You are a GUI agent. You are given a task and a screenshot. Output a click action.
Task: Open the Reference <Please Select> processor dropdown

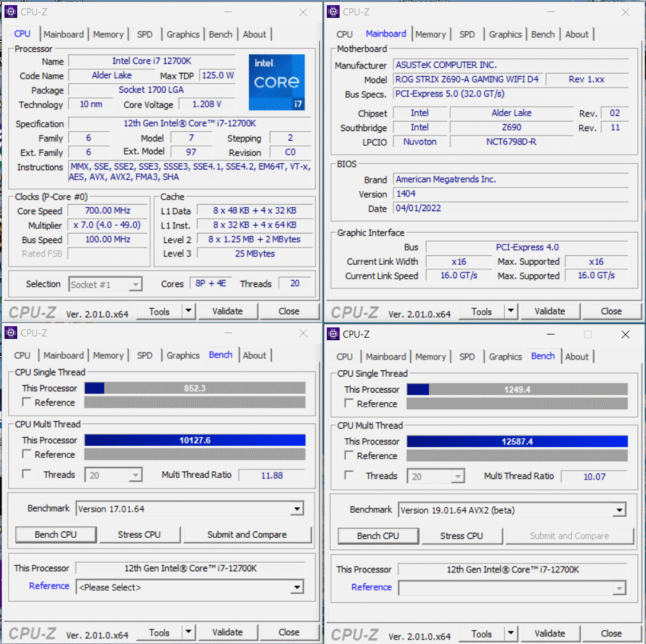(296, 587)
